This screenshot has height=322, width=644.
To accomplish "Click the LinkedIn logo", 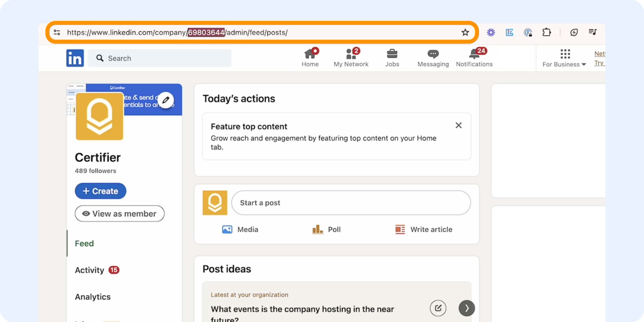I will (x=75, y=58).
